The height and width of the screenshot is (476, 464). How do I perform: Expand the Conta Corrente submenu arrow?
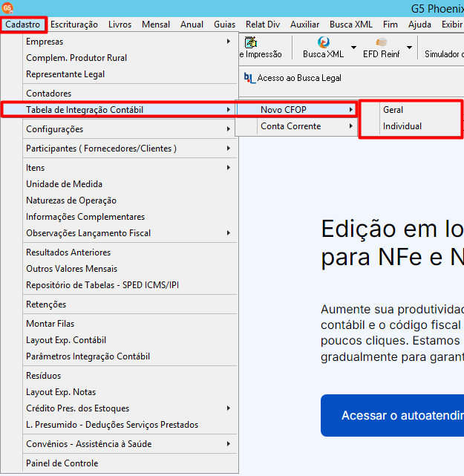click(351, 126)
